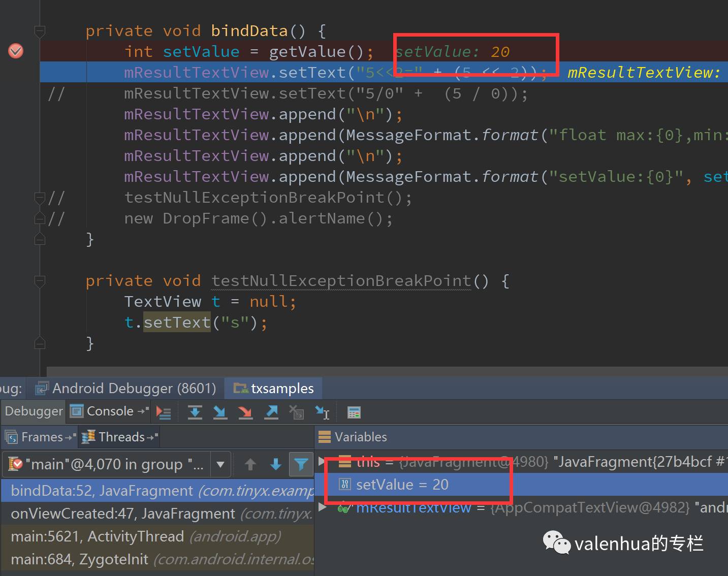Open the Evaluate Expression calculator icon

(x=354, y=412)
